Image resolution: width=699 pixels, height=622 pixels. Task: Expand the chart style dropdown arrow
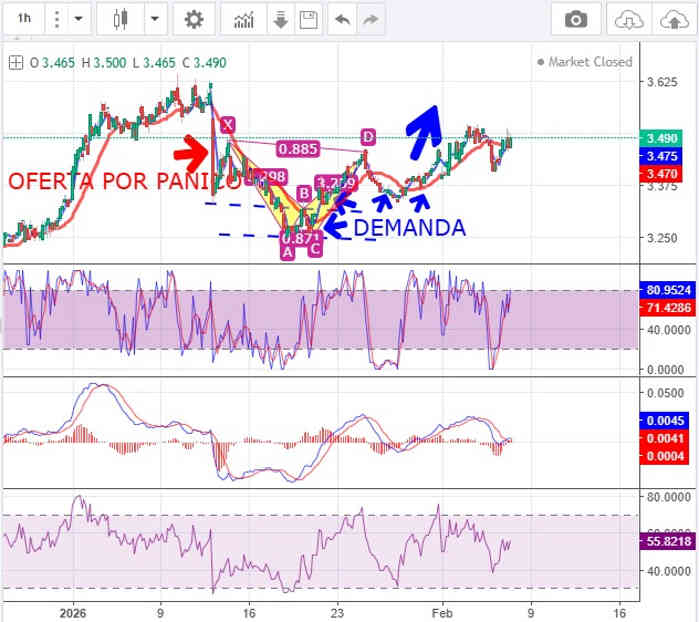point(155,19)
